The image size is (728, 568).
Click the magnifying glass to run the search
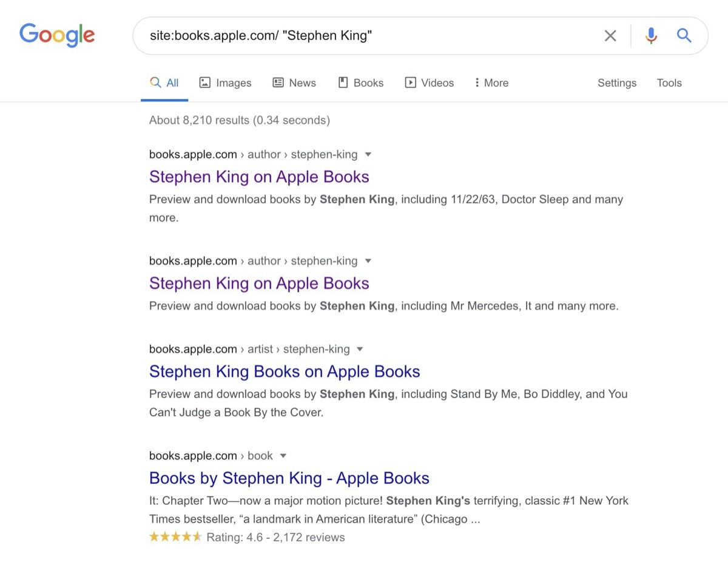point(684,36)
